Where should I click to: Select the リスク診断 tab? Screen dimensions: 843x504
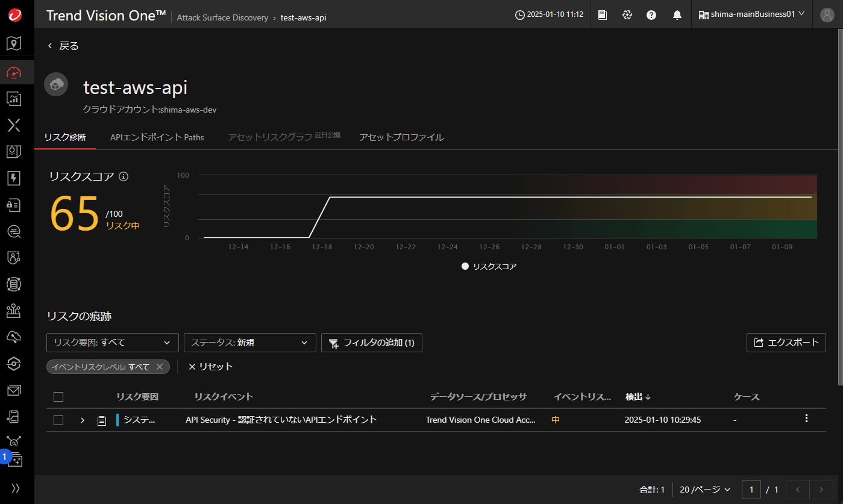tap(65, 137)
